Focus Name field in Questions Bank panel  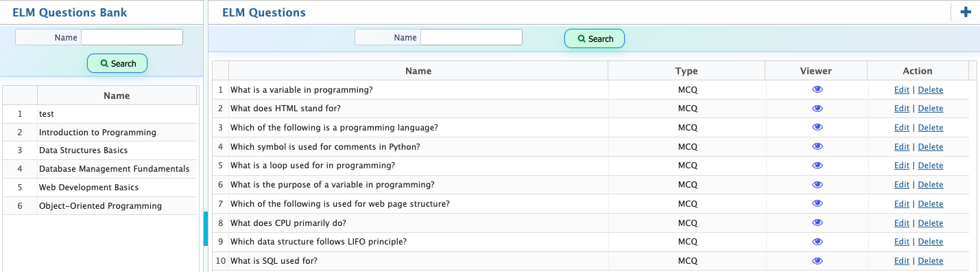pos(132,37)
